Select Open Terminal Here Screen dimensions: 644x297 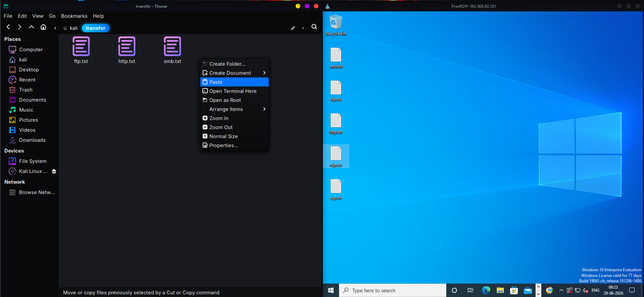(x=235, y=91)
